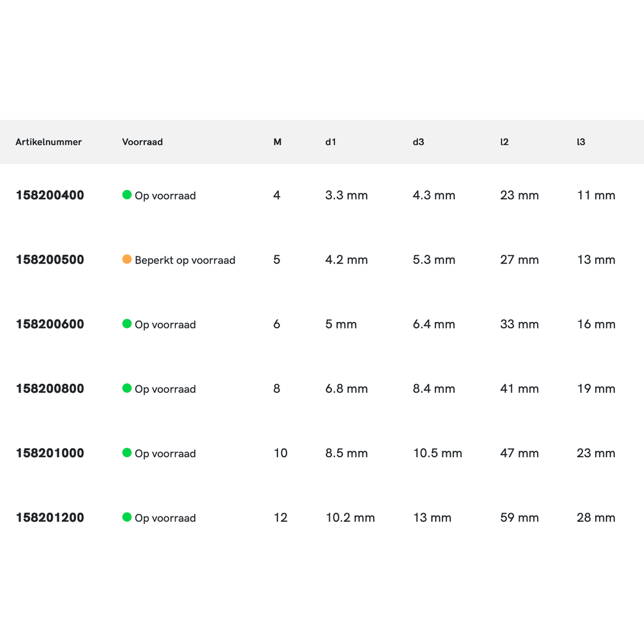Click the orange limited-stock dot for 158200500
644x644 pixels.
[x=127, y=259]
